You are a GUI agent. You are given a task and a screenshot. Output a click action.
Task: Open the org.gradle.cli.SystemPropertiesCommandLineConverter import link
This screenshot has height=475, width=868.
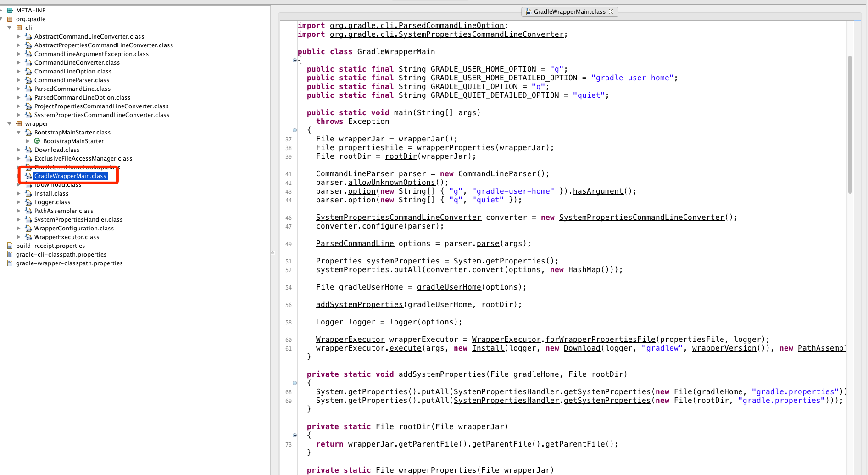(447, 34)
